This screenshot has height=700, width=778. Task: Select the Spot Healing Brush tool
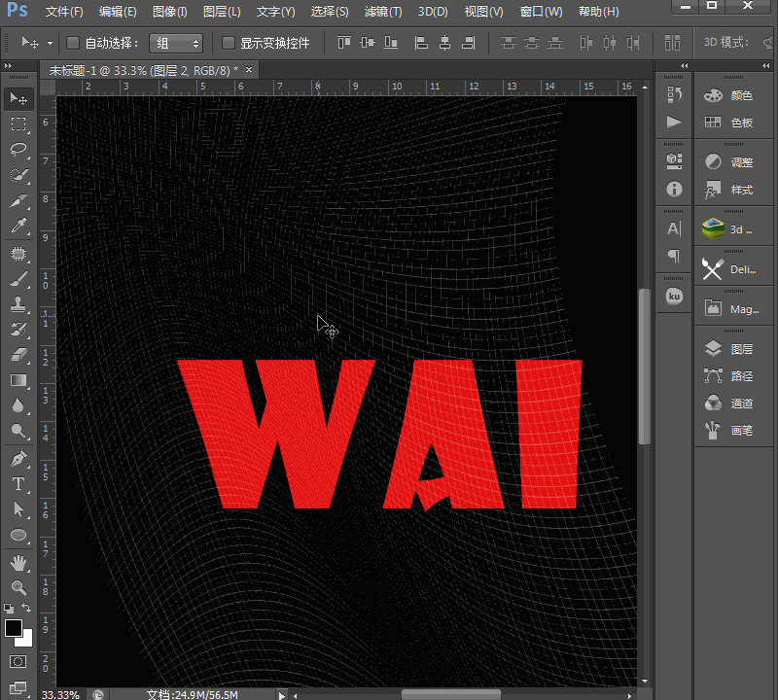[18, 254]
